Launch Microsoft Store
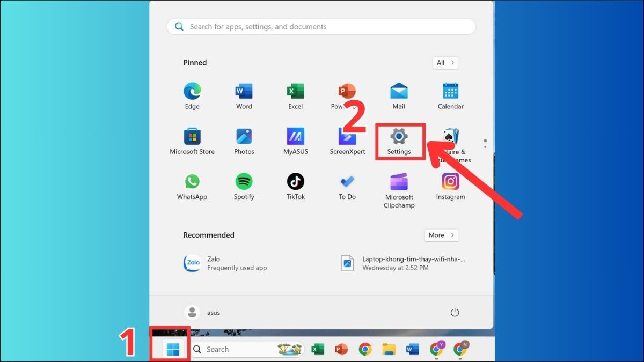The height and width of the screenshot is (362, 644). tap(192, 142)
